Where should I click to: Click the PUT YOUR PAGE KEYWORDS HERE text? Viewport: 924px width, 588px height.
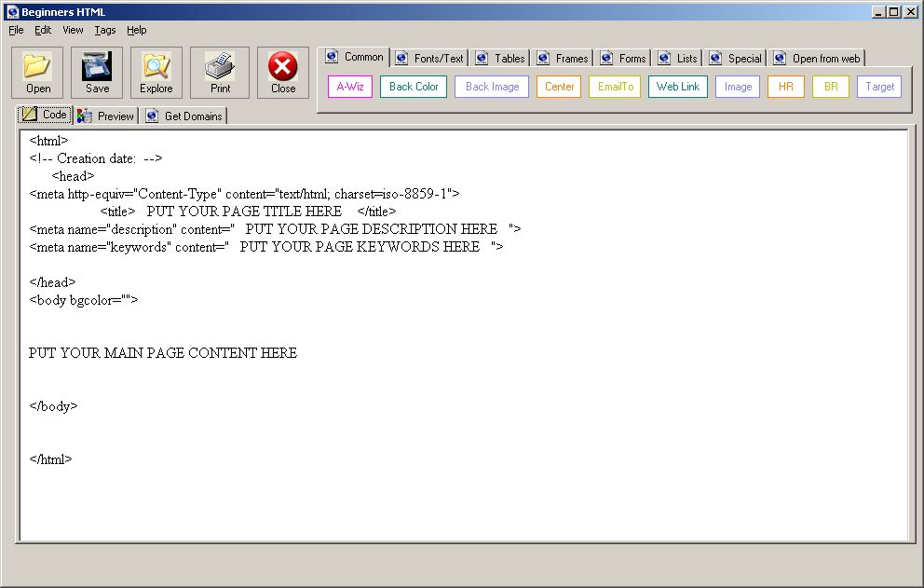click(x=360, y=247)
